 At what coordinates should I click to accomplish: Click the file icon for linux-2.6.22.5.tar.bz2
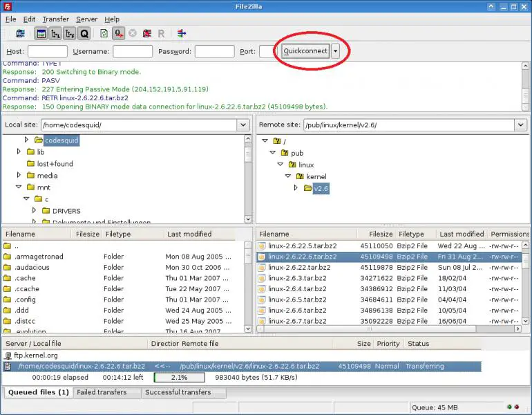pos(261,246)
